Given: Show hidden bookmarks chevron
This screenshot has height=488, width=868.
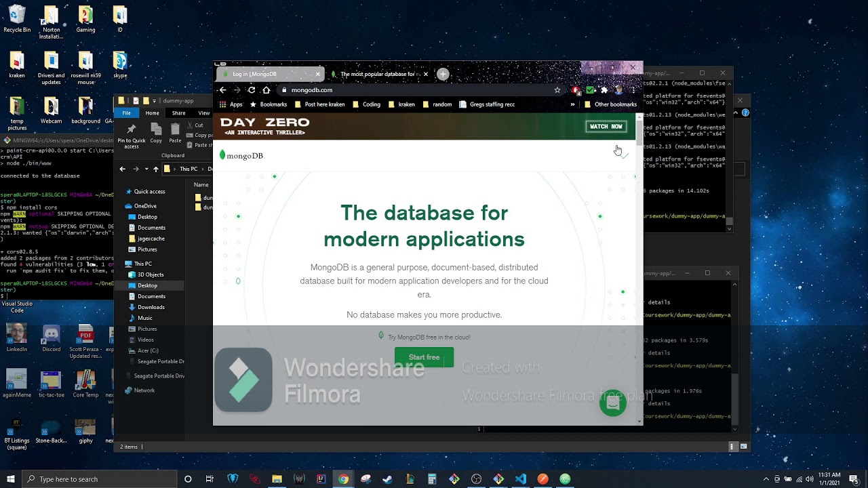Looking at the screenshot, I should pyautogui.click(x=572, y=104).
